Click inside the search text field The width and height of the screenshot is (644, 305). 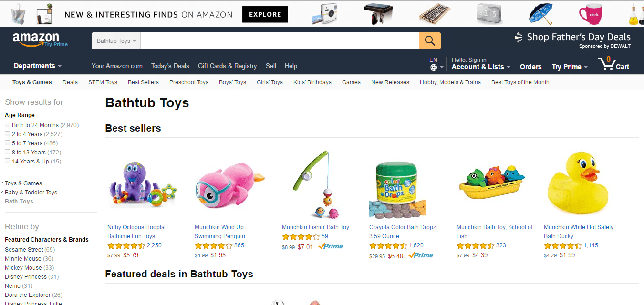click(280, 41)
